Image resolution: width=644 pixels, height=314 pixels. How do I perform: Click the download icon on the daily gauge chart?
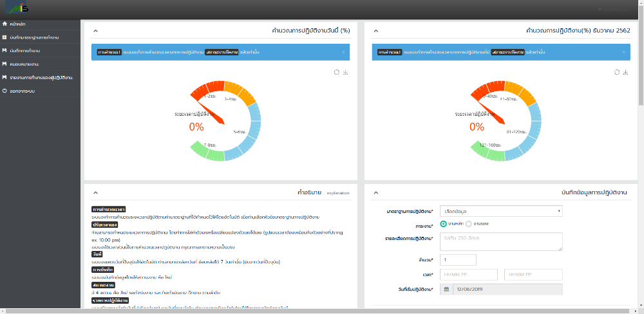(345, 72)
